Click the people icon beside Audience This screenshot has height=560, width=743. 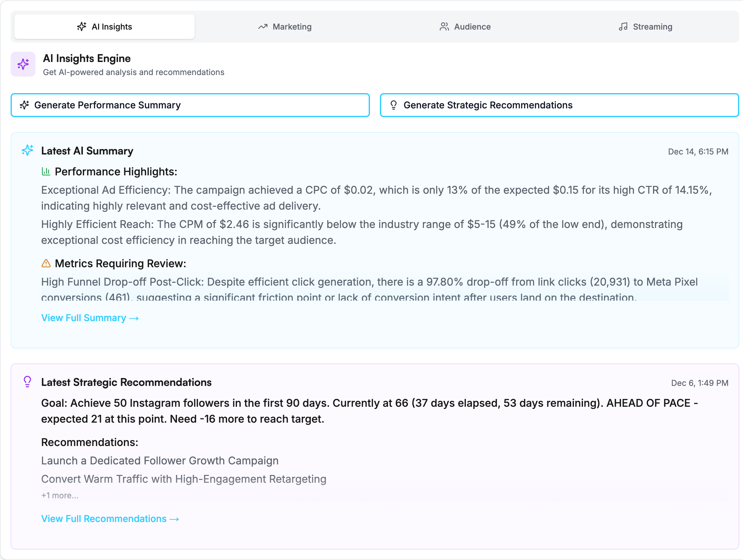coord(444,26)
